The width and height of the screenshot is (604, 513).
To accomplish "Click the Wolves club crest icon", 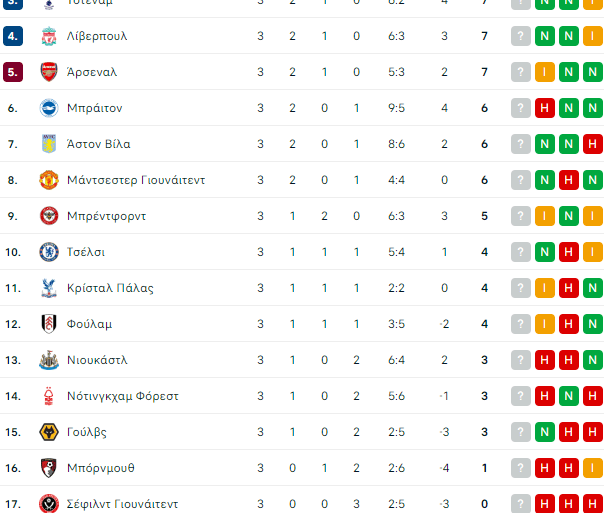I will (49, 432).
